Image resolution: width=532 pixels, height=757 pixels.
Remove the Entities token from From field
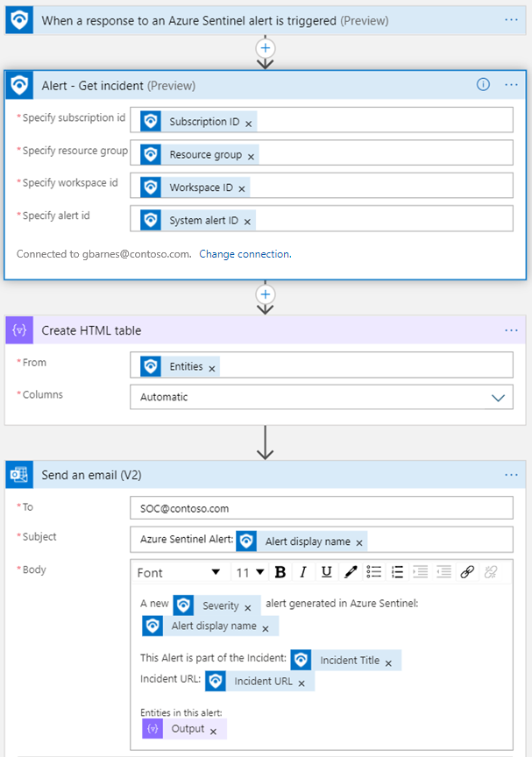pyautogui.click(x=212, y=369)
